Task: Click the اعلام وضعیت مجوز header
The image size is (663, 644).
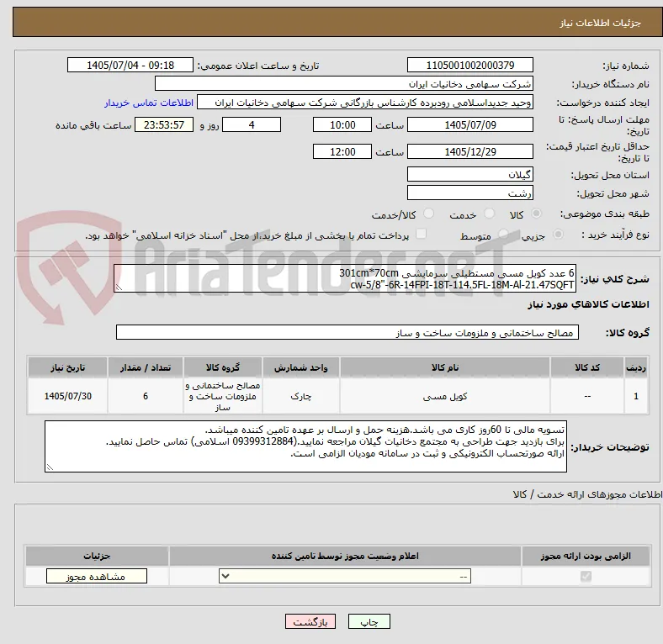Action: pos(345,556)
